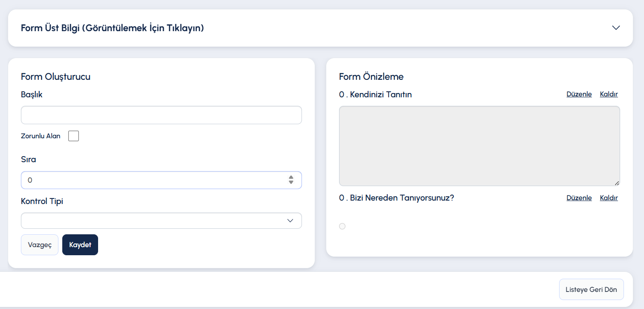The width and height of the screenshot is (644, 309).
Task: Expand the Form Üst Bilgi chevron arrow
Action: pos(615,28)
